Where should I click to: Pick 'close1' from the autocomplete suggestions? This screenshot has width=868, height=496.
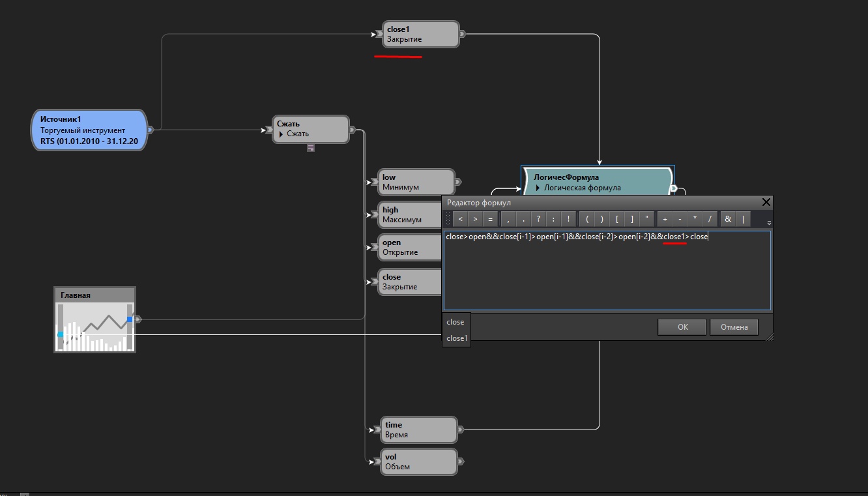(x=456, y=338)
